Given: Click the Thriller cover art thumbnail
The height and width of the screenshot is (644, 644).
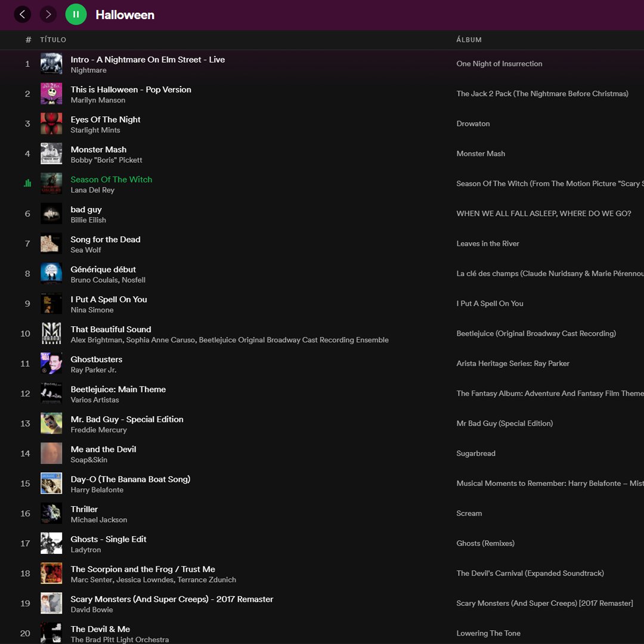Looking at the screenshot, I should coord(51,513).
